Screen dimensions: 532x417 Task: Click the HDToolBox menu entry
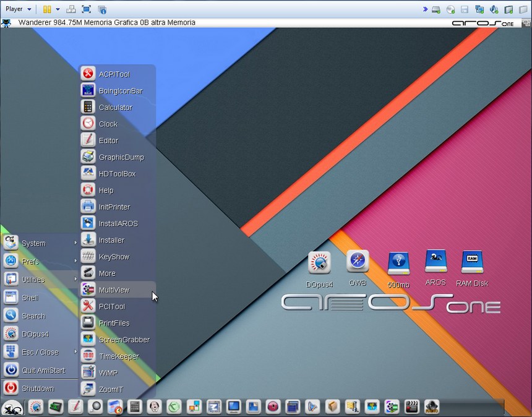[116, 174]
